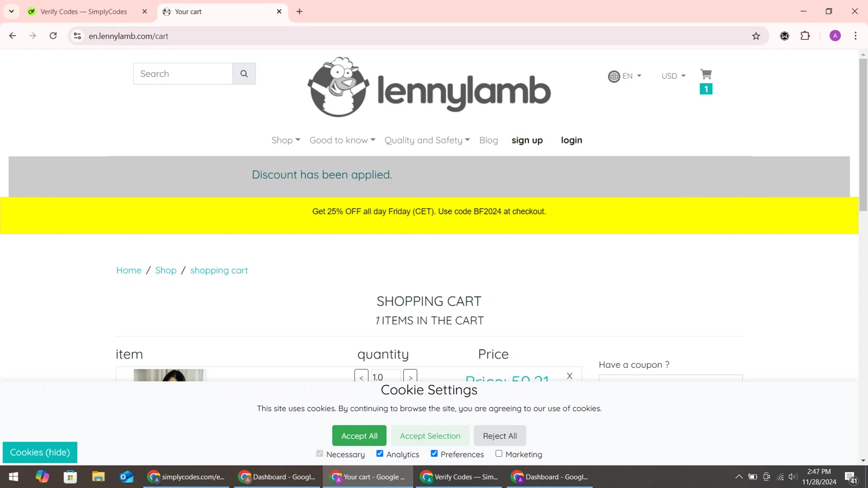
Task: Switch to Your cart tab
Action: (x=222, y=12)
